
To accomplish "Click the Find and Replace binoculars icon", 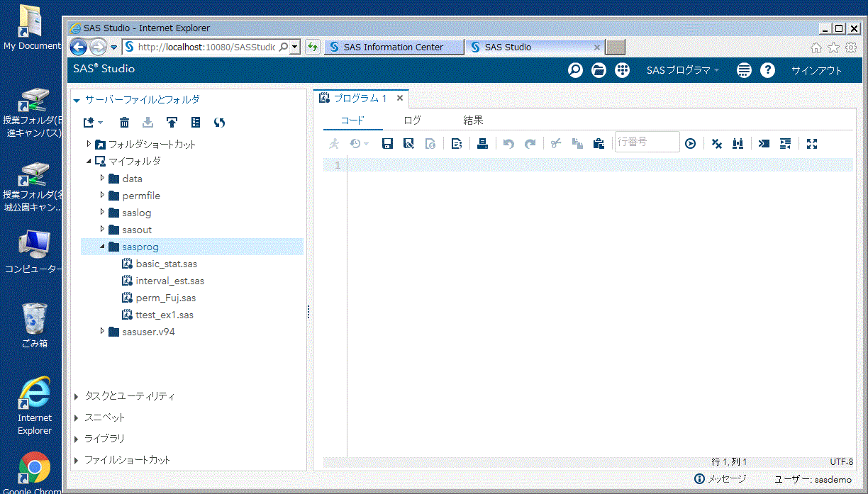I will click(x=738, y=143).
